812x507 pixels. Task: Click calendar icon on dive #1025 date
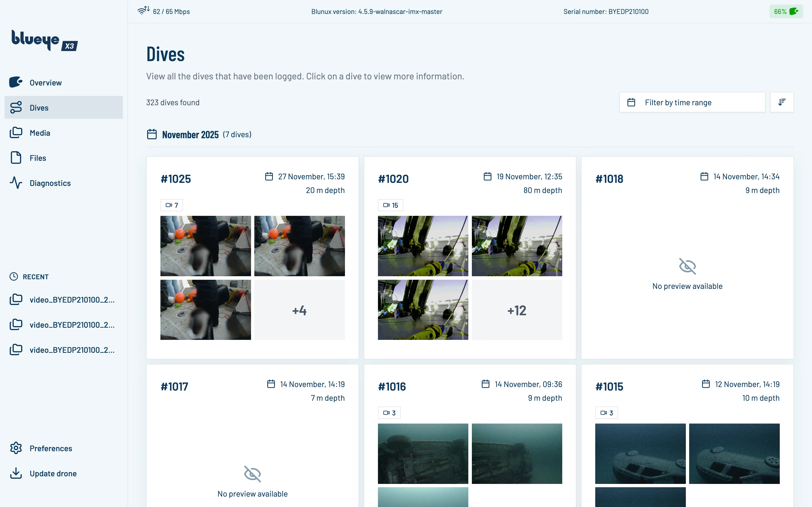coord(269,176)
